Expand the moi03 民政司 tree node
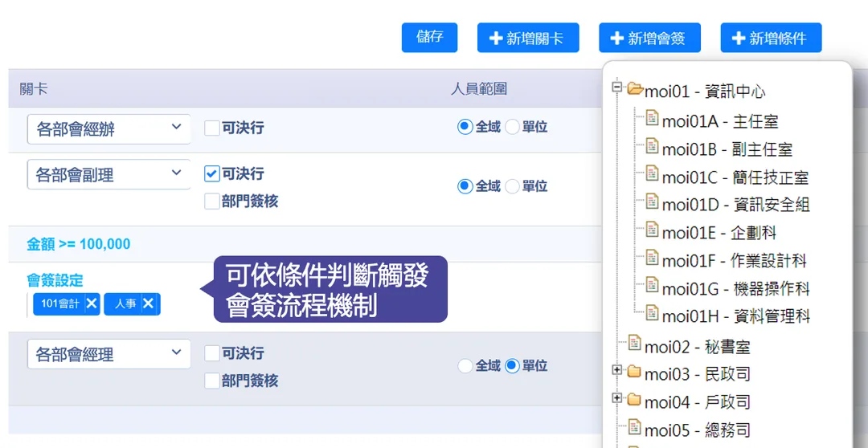Viewport: 868px width, 448px height. pyautogui.click(x=617, y=370)
